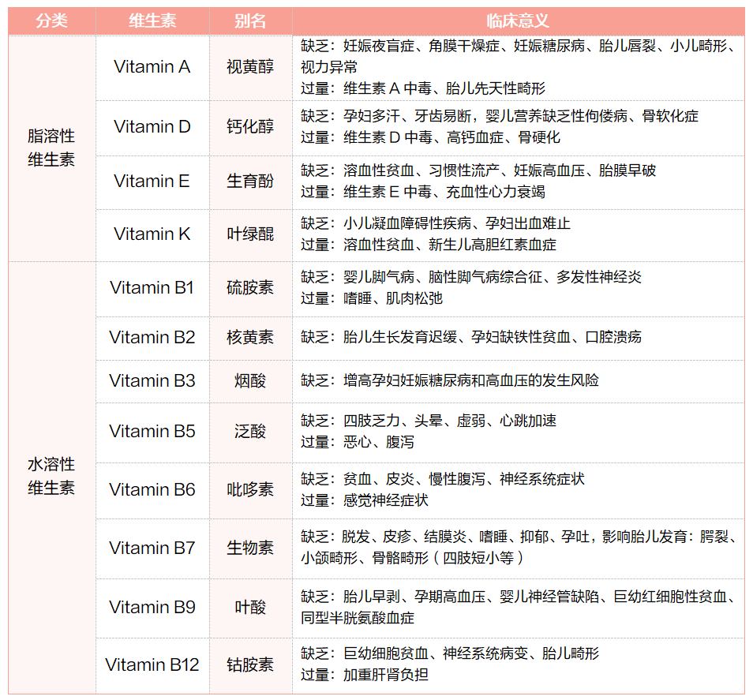Select the Vitamin B12 row label
The height and width of the screenshot is (700, 753).
(x=152, y=665)
